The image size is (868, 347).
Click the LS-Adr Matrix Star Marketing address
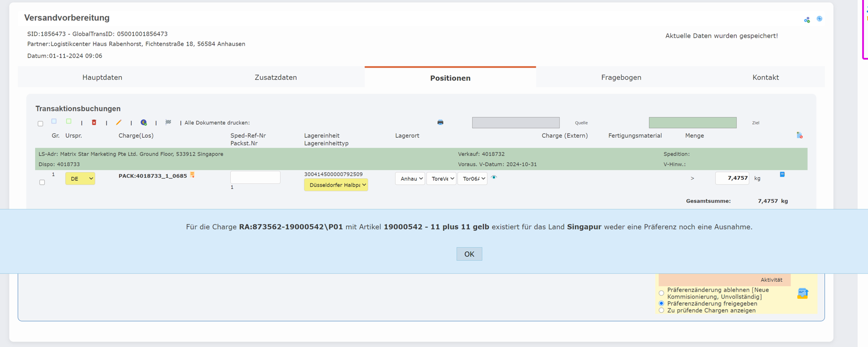pyautogui.click(x=131, y=154)
